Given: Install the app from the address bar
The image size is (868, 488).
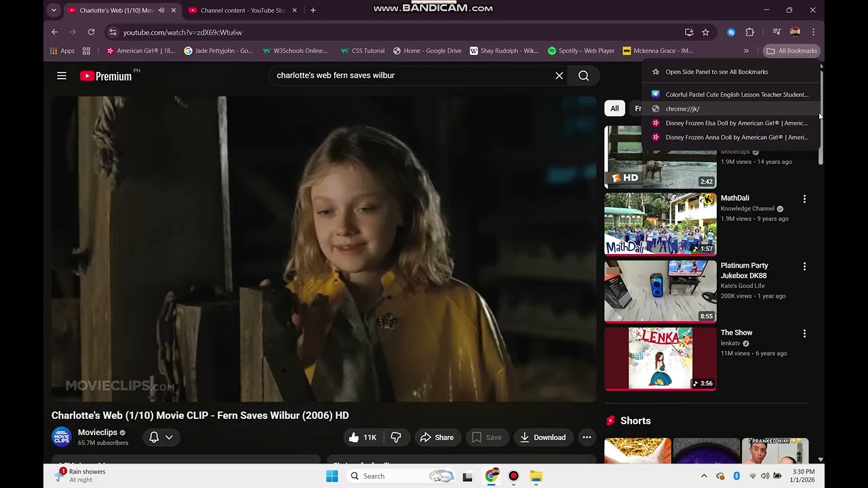Looking at the screenshot, I should coord(689,32).
